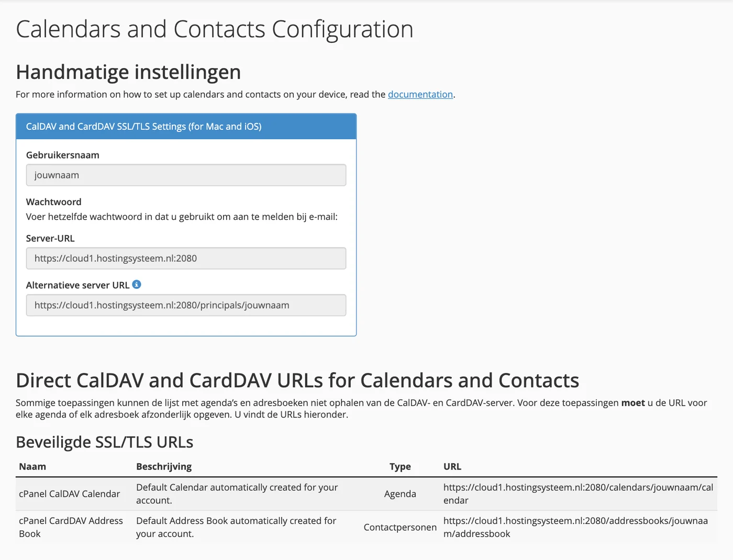
Task: Click the Naam column header
Action: point(32,466)
